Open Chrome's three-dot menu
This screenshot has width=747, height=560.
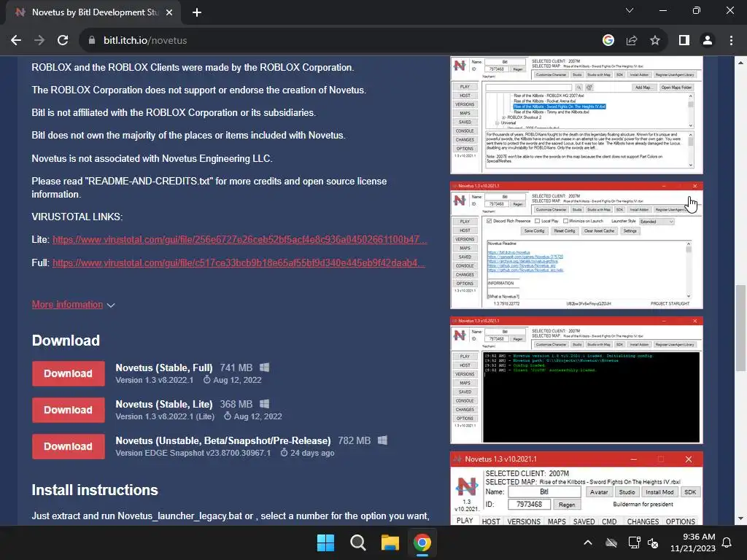click(x=731, y=41)
